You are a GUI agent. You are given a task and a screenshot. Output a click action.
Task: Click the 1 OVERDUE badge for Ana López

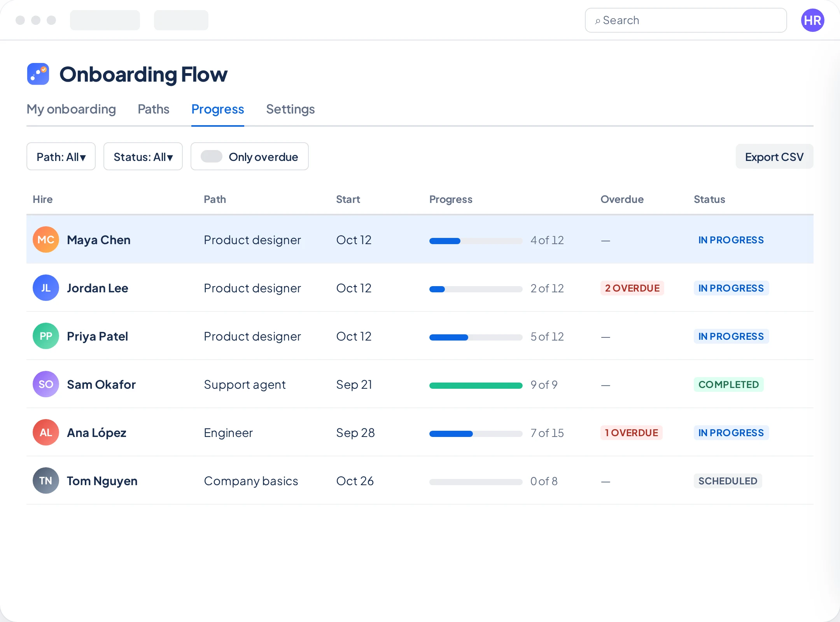pos(632,433)
